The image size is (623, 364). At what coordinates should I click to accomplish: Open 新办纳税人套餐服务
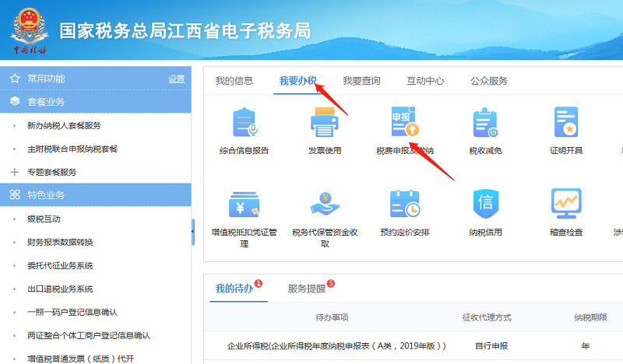(64, 125)
